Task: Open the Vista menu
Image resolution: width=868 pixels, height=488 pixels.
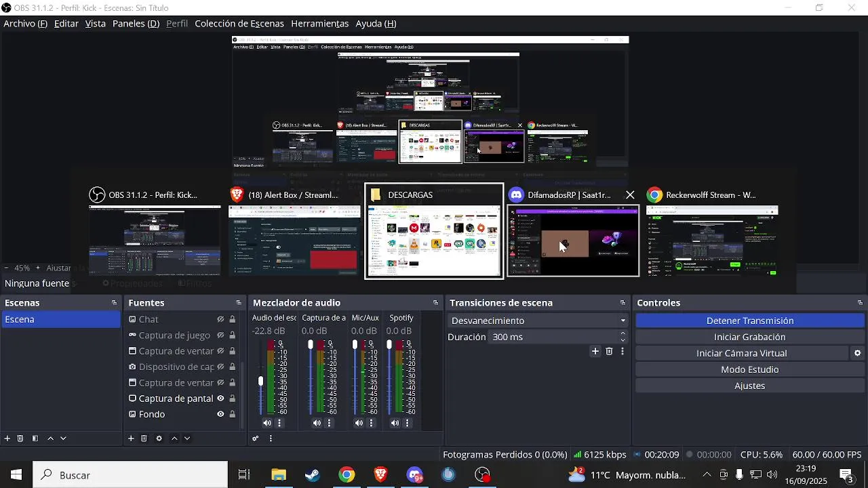Action: click(95, 23)
